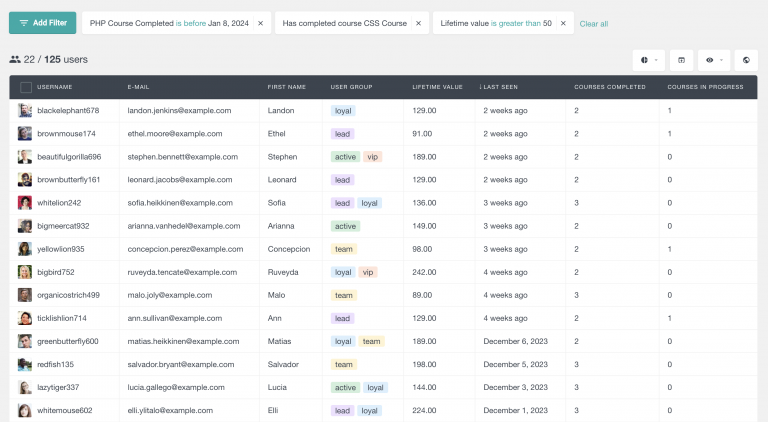Viewport: 768px width, 422px height.
Task: Open user brownmouse174 row
Action: click(x=66, y=134)
